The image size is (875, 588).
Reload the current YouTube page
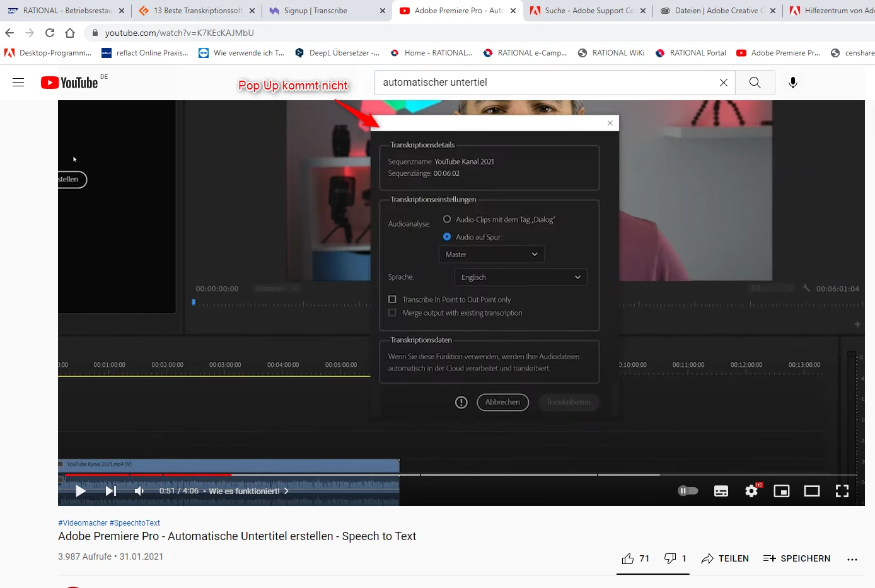[50, 33]
